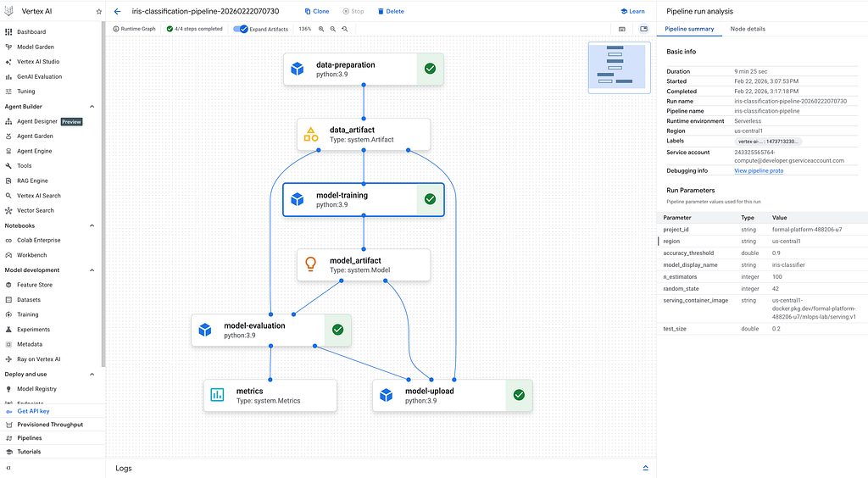Screen dimensions: 868x478
Task: Open the Learn panel
Action: tap(632, 11)
